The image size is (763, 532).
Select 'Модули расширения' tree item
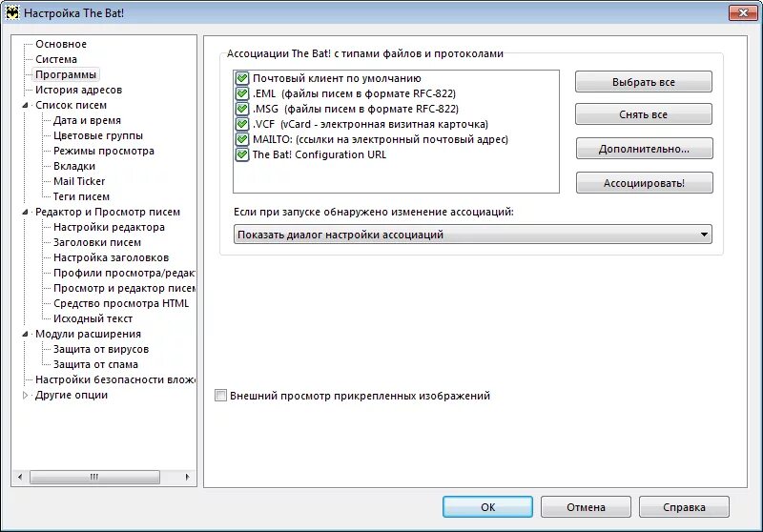coord(88,334)
